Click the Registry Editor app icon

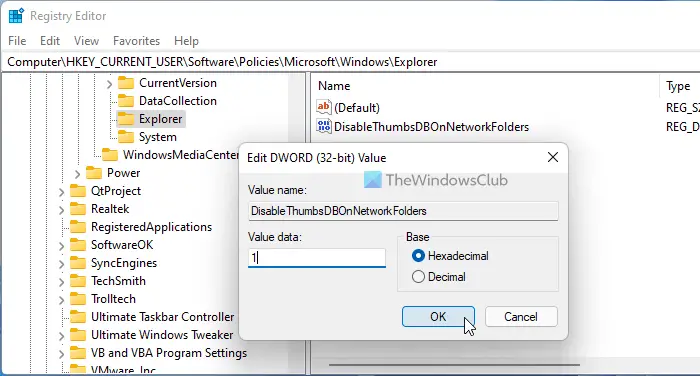16,16
